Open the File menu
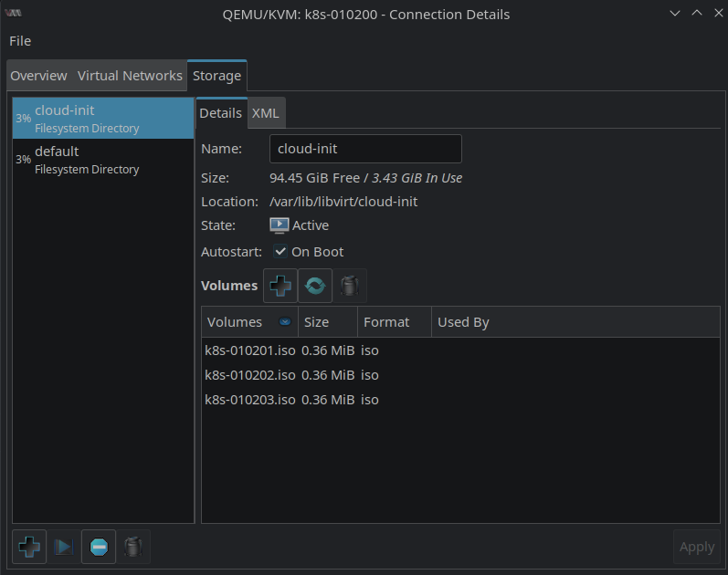728x575 pixels. click(x=20, y=41)
